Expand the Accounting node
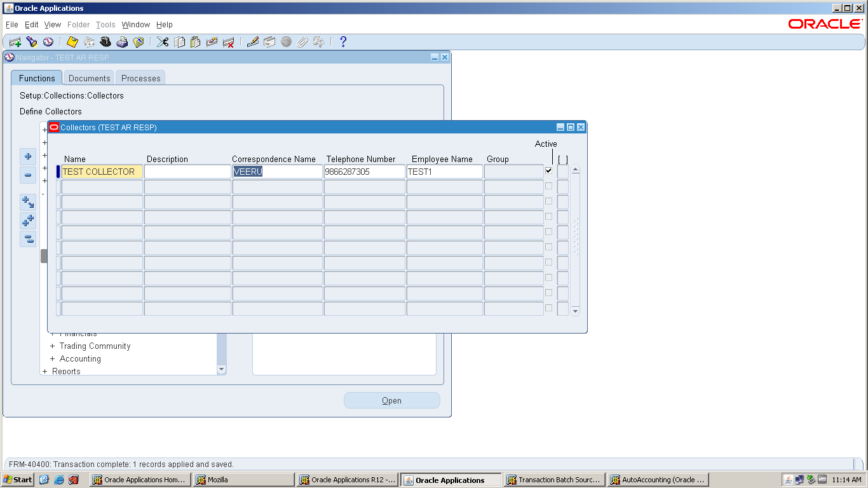The width and height of the screenshot is (868, 488). click(53, 358)
